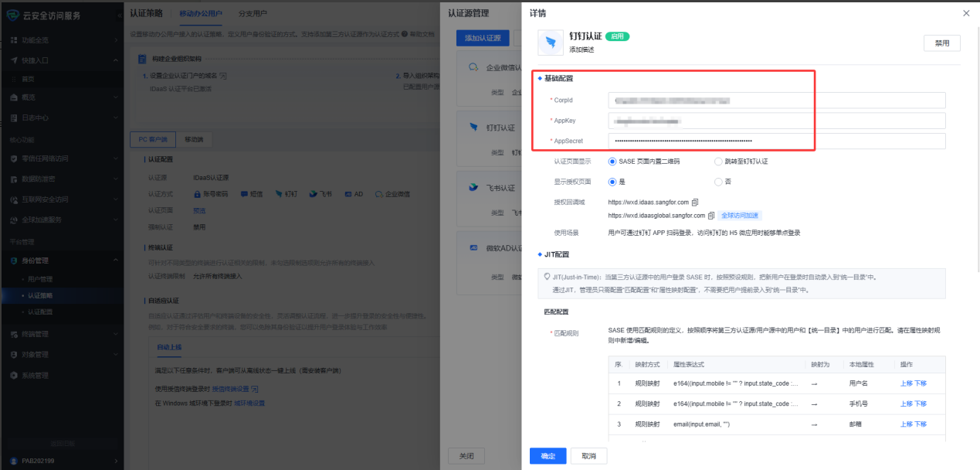Screen dimensions: 980x470
Task: Click 全球访问加速 link
Action: [x=740, y=216]
